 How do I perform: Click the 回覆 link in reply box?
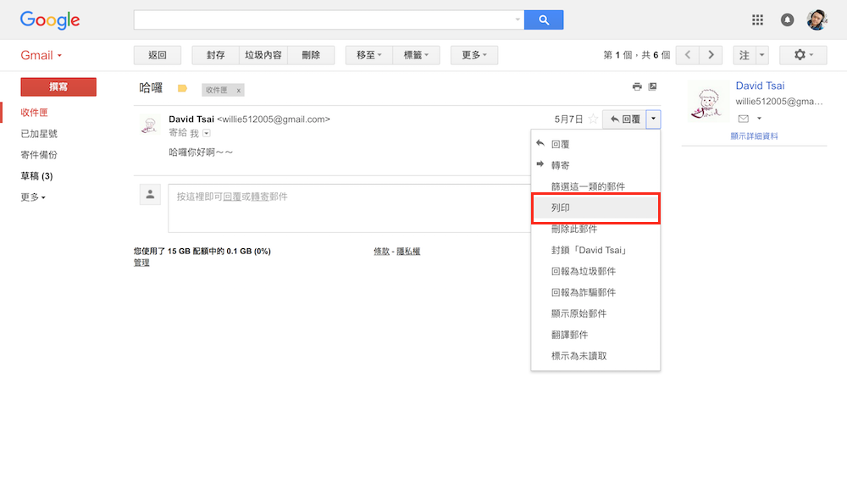(232, 197)
